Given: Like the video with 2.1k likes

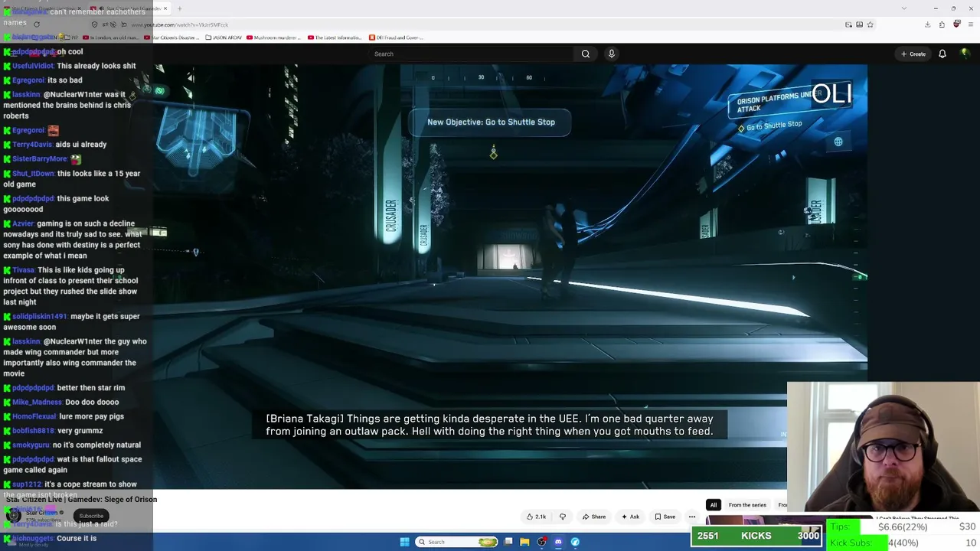Looking at the screenshot, I should 537,517.
